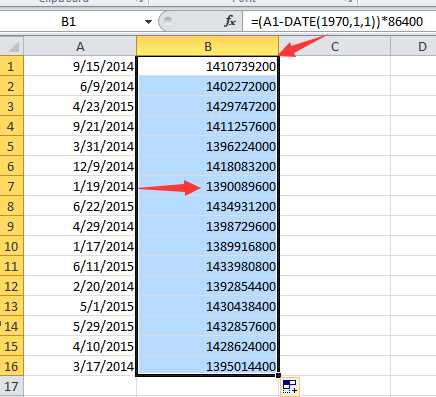The height and width of the screenshot is (397, 436).
Task: Click cell showing 1389916800
Action: (x=207, y=246)
